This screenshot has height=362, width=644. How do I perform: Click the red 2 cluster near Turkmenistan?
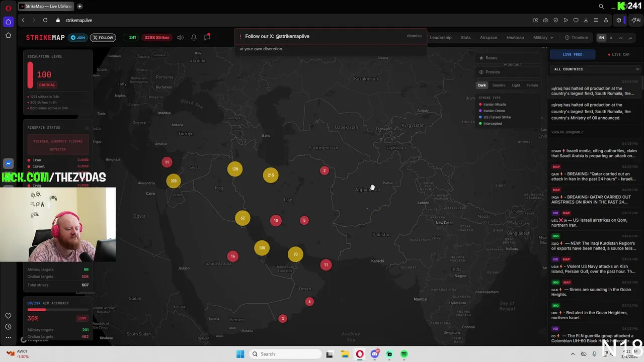click(325, 170)
